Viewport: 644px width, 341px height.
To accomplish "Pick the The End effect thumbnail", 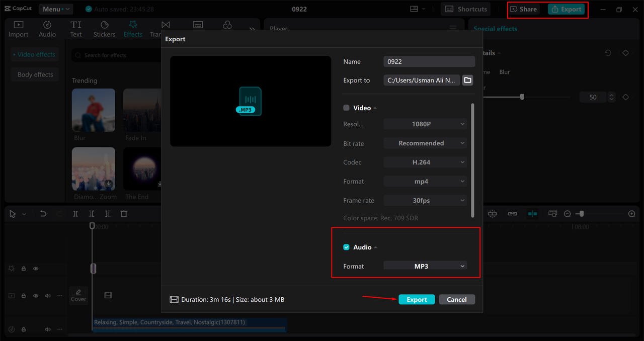I will click(142, 168).
